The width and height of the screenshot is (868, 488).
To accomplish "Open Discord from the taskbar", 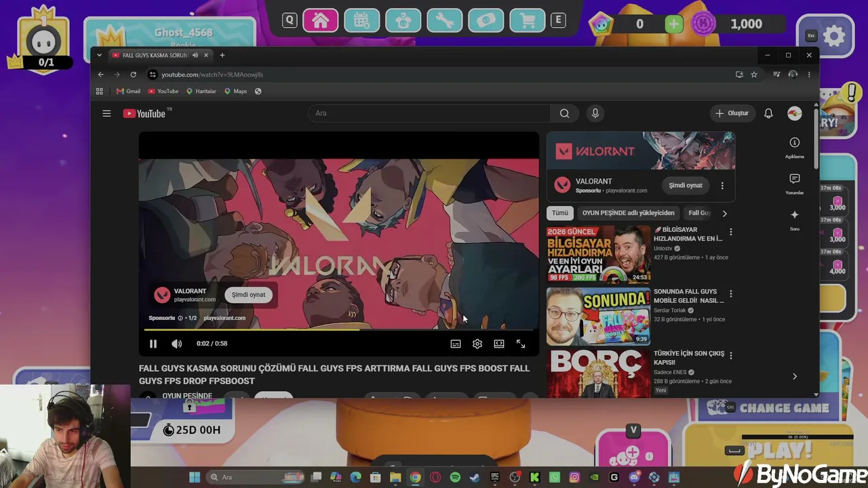I will [634, 477].
